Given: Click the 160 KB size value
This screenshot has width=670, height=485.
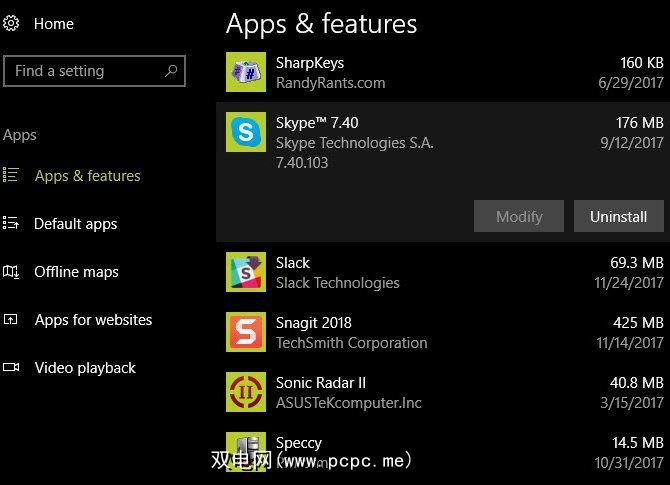Looking at the screenshot, I should point(642,63).
